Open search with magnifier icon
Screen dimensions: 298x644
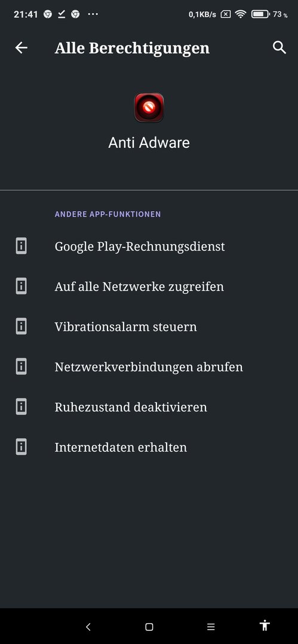[x=279, y=48]
